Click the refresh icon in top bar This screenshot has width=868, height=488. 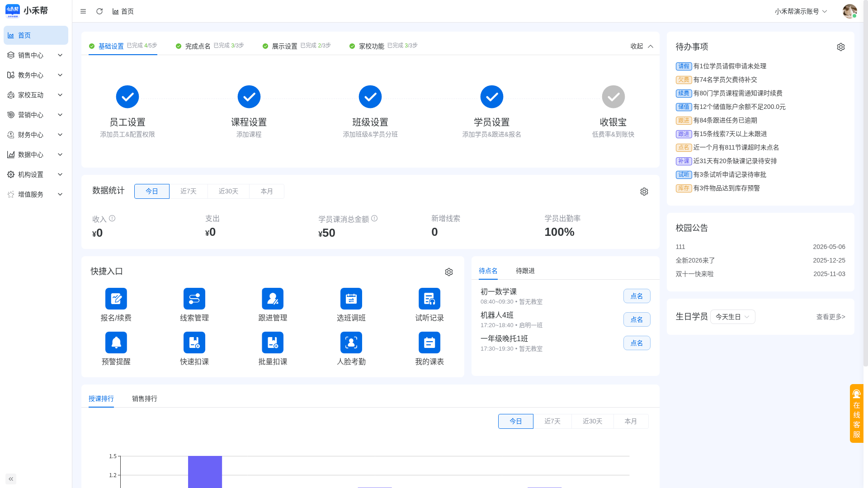click(99, 11)
